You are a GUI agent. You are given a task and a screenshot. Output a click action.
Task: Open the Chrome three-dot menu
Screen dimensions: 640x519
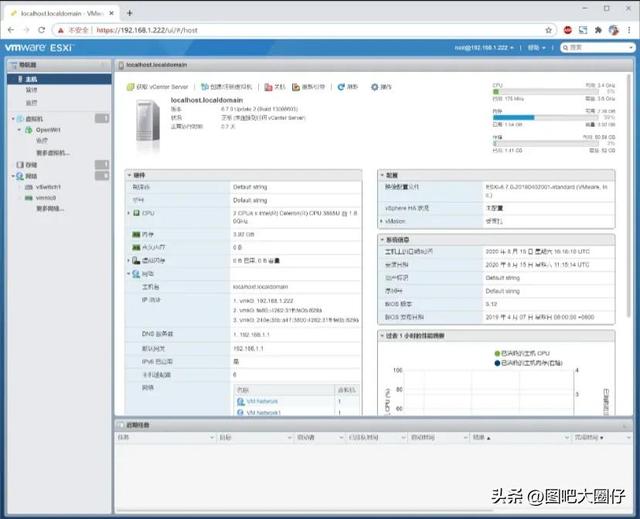(629, 30)
